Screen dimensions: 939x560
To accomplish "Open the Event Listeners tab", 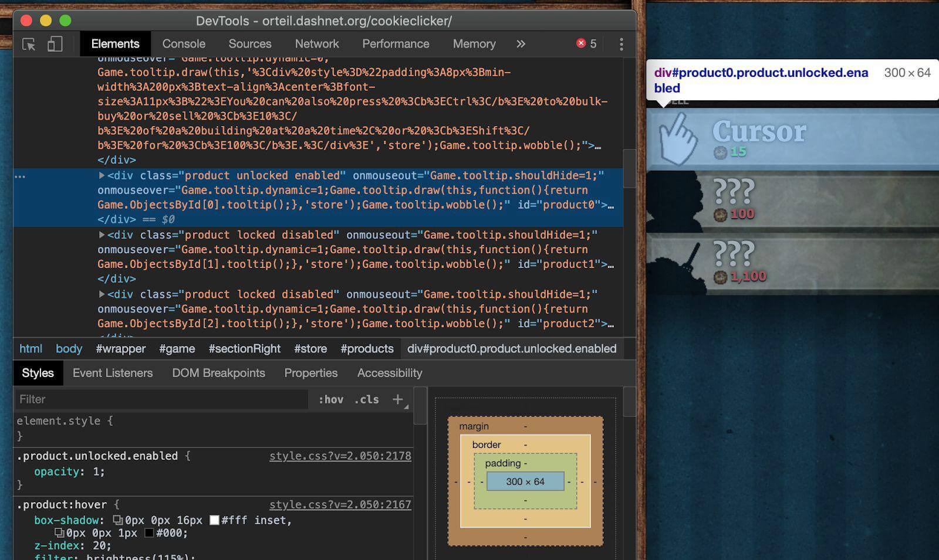I will click(x=113, y=373).
